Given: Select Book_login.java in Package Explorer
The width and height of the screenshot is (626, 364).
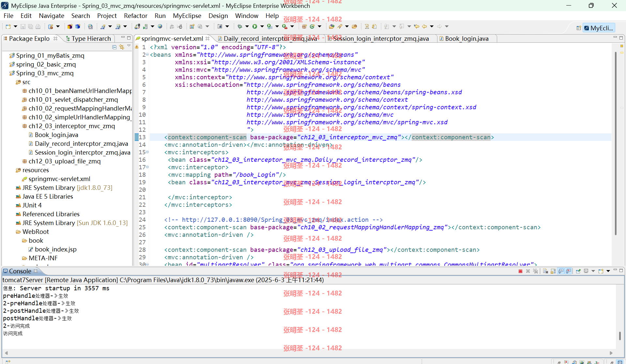Looking at the screenshot, I should coord(56,135).
